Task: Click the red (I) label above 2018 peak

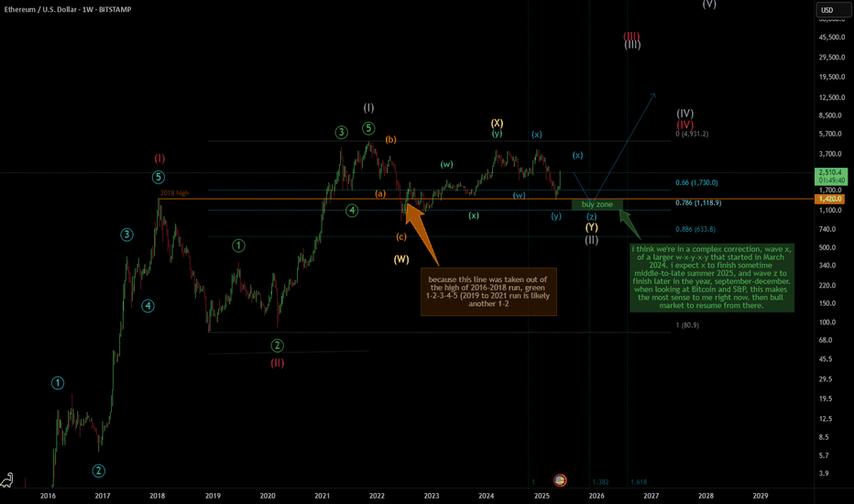Action: click(159, 159)
